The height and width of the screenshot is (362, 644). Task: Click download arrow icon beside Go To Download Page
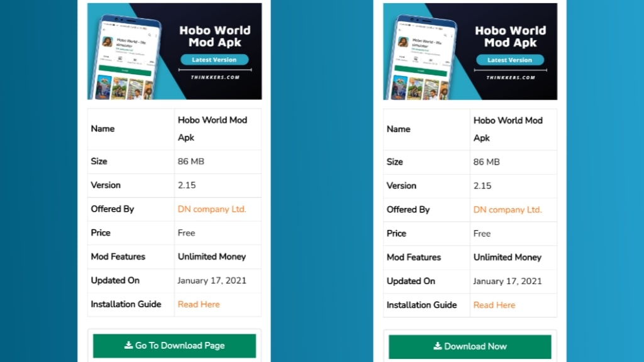(128, 345)
